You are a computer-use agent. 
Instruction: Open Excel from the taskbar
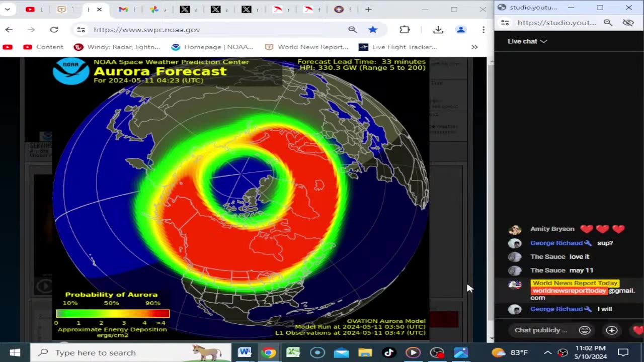pos(293,352)
